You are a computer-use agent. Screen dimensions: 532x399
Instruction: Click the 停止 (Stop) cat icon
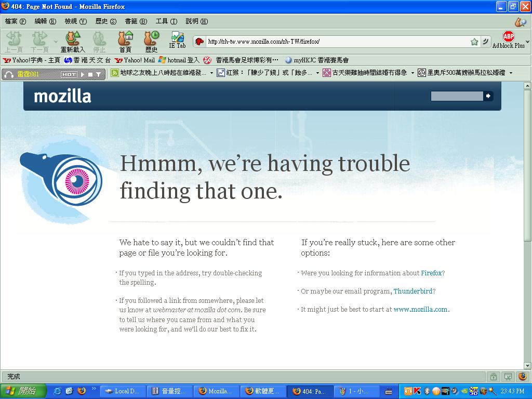click(x=99, y=42)
